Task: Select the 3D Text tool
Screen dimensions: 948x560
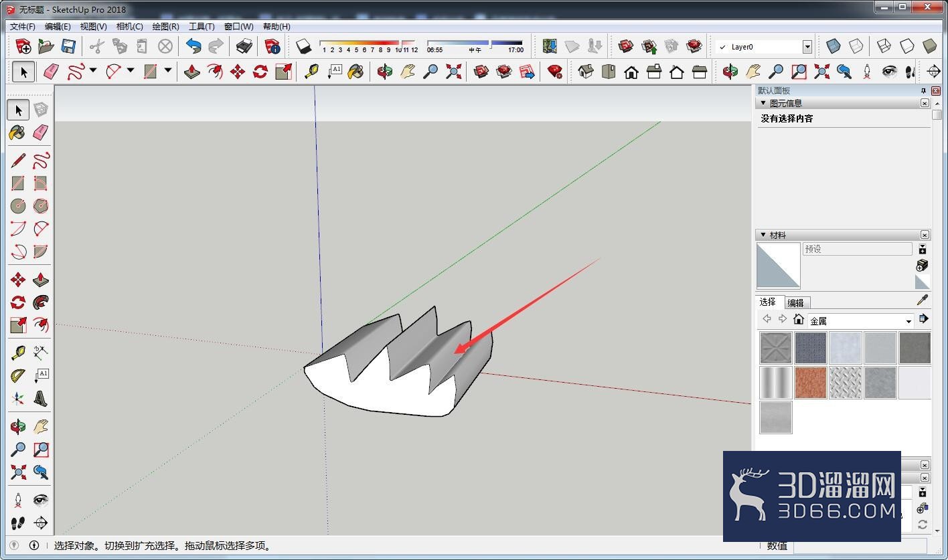Action: (x=41, y=399)
